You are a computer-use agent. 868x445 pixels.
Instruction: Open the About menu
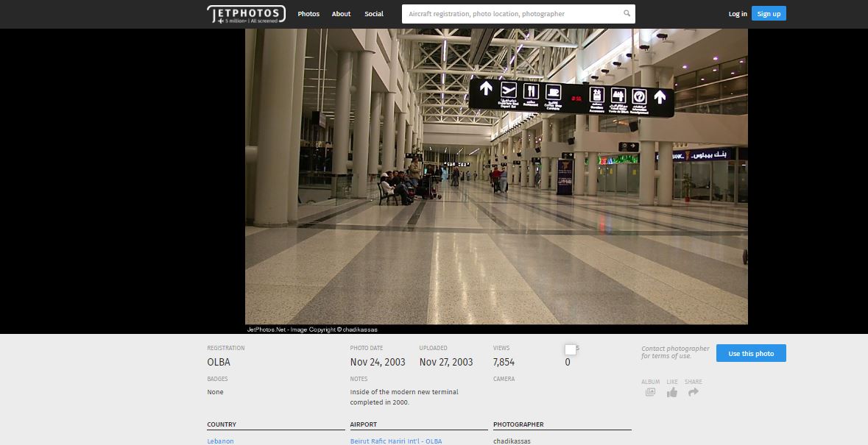[341, 14]
